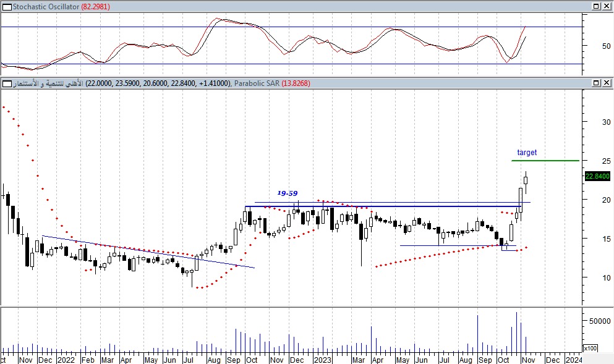
Task: Select the short blue support line near 14
Action: (x=451, y=245)
